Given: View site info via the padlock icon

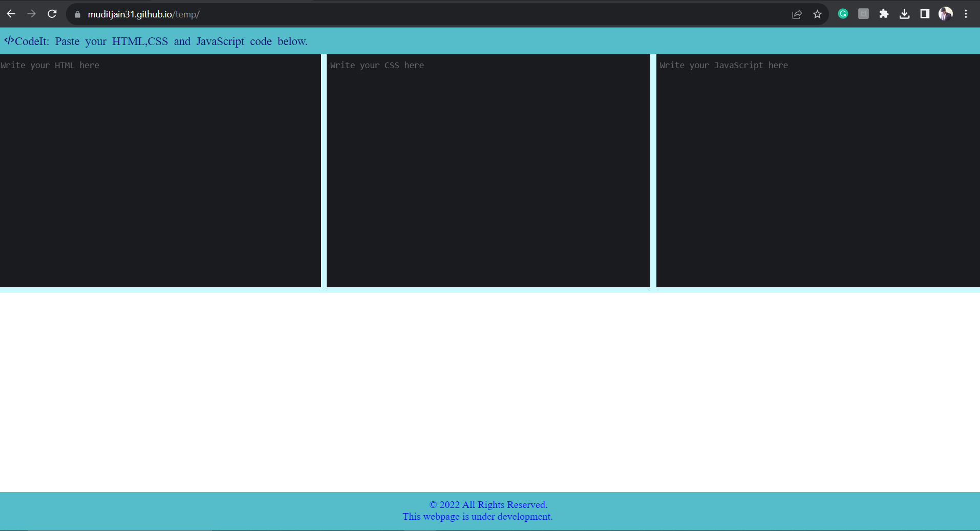Looking at the screenshot, I should pyautogui.click(x=78, y=14).
